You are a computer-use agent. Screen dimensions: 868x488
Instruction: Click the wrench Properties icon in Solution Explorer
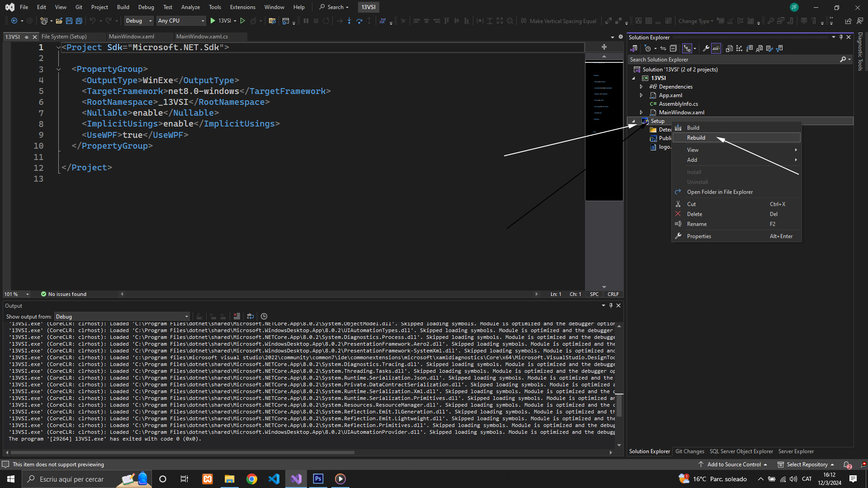coord(706,48)
